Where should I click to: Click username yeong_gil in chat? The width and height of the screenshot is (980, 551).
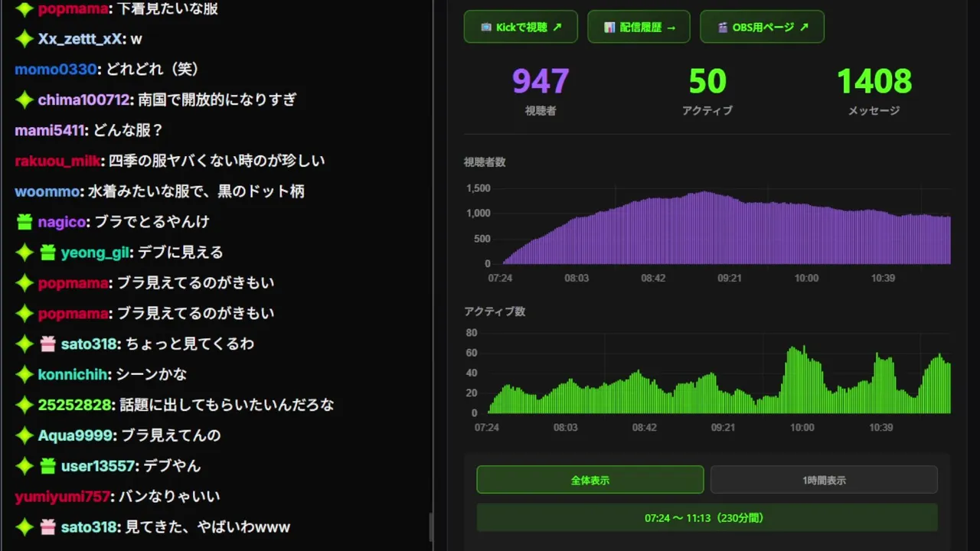tap(95, 253)
